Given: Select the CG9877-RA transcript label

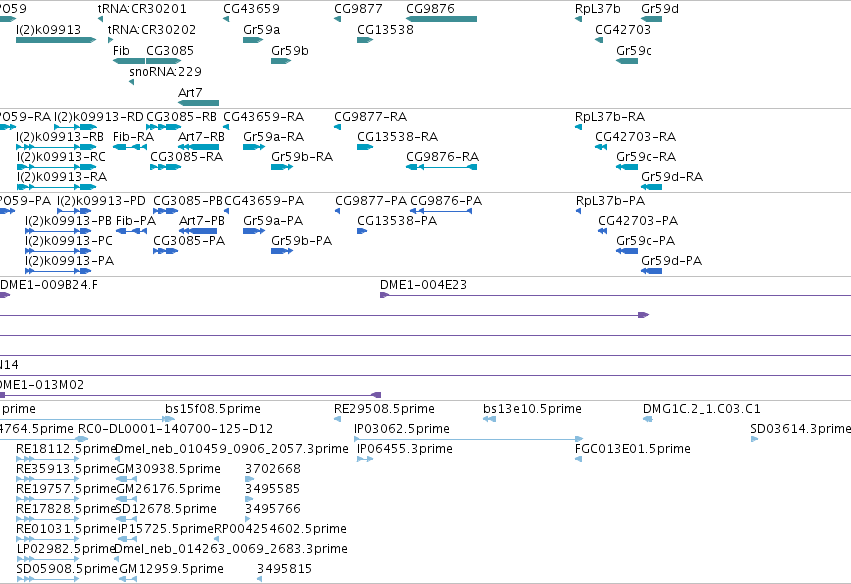Looking at the screenshot, I should (x=370, y=117).
